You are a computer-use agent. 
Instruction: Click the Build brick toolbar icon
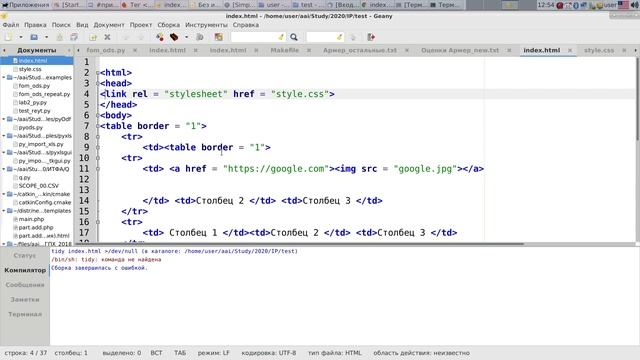point(174,37)
